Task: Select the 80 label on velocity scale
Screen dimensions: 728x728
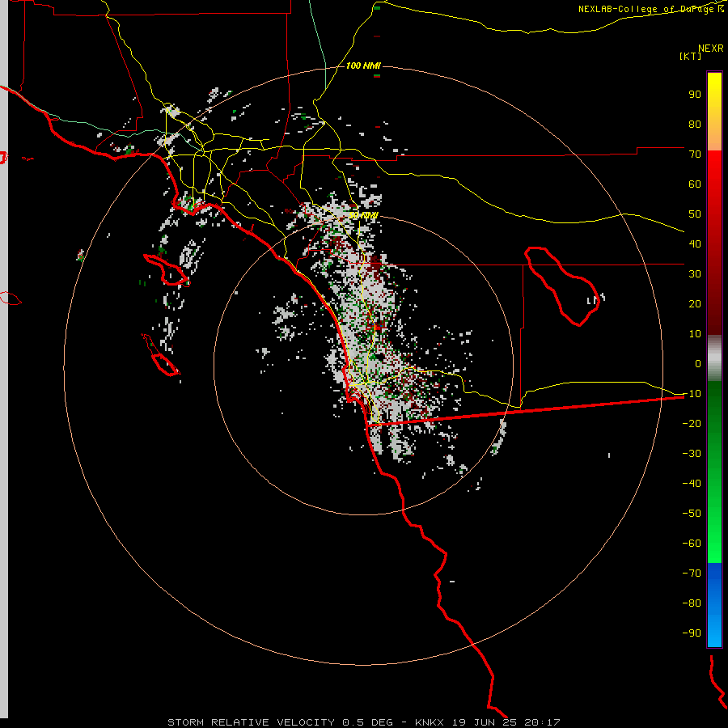Action: point(695,124)
